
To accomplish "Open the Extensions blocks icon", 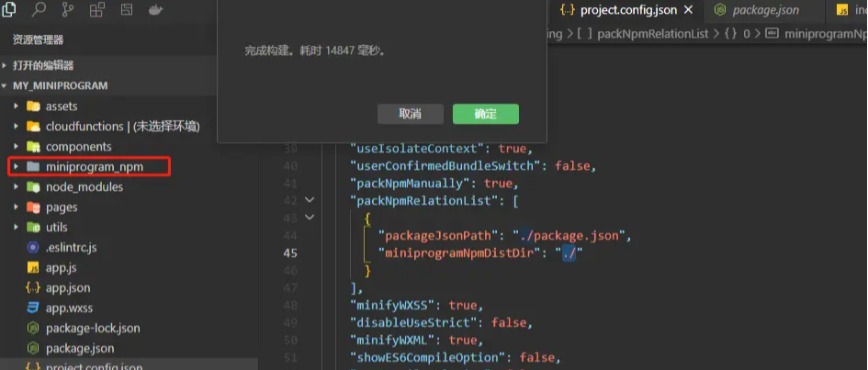I will [96, 10].
